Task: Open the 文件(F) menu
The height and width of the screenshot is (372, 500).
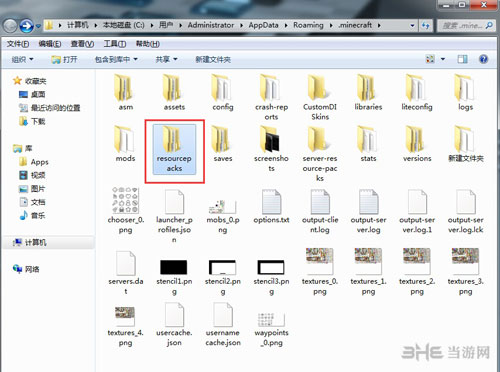Action: 18,44
